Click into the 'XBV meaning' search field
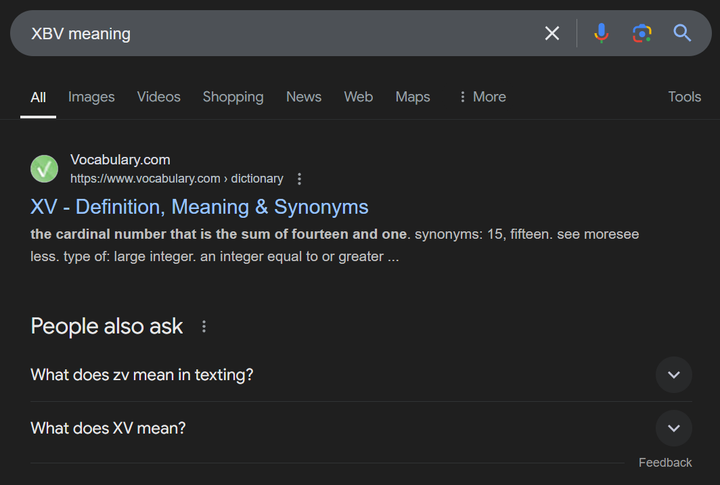The width and height of the screenshot is (720, 485). coord(280,33)
